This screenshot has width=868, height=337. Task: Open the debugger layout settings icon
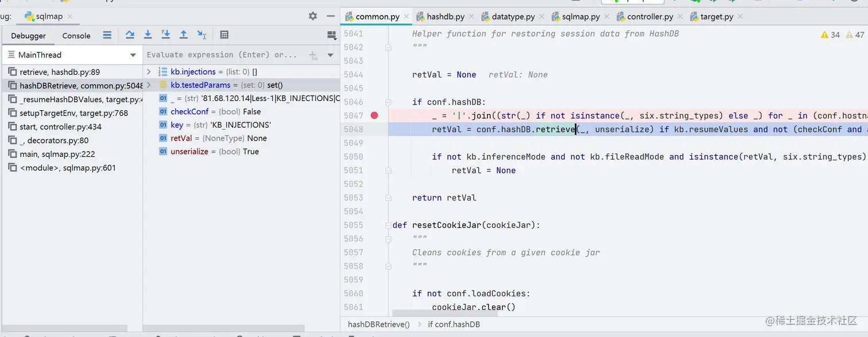coord(331,36)
